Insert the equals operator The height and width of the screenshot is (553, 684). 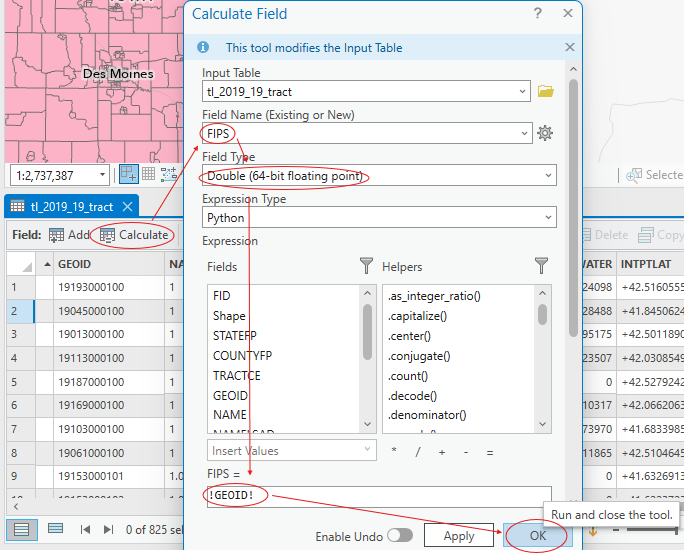490,453
